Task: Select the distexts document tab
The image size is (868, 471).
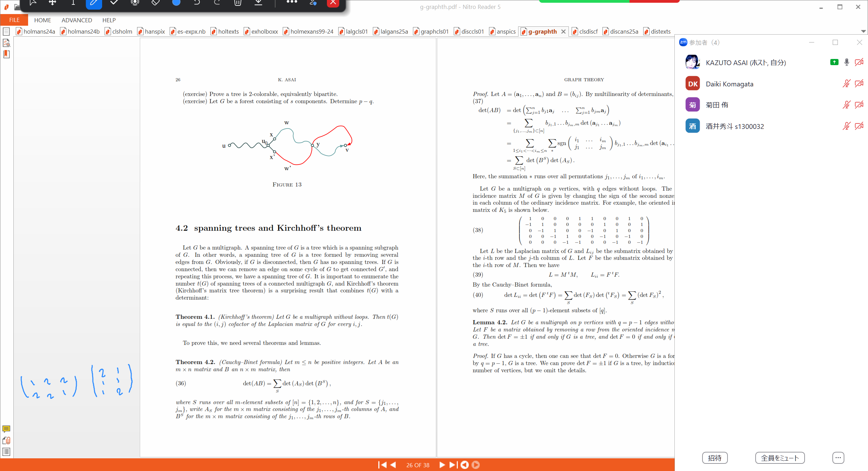Action: pos(657,32)
